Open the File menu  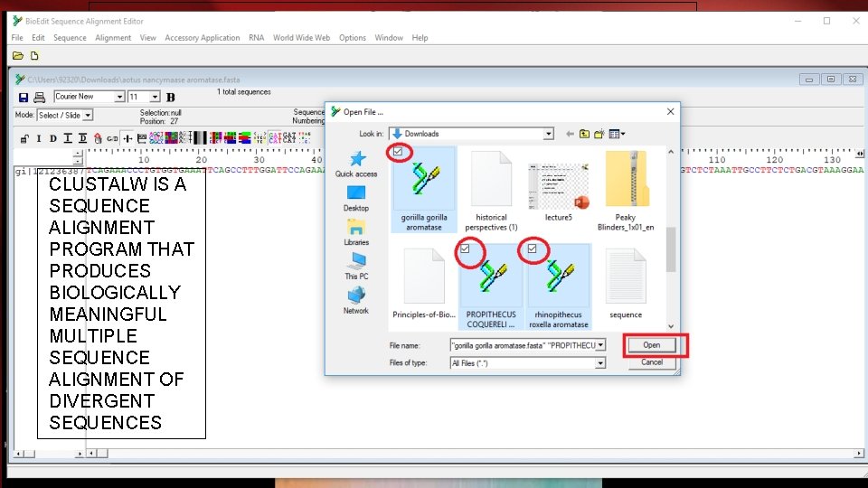point(17,38)
